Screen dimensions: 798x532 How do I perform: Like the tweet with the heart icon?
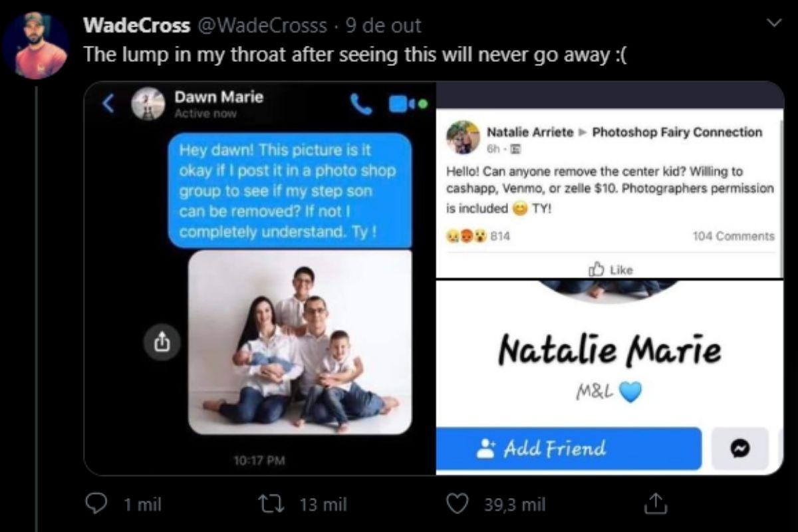tap(457, 504)
